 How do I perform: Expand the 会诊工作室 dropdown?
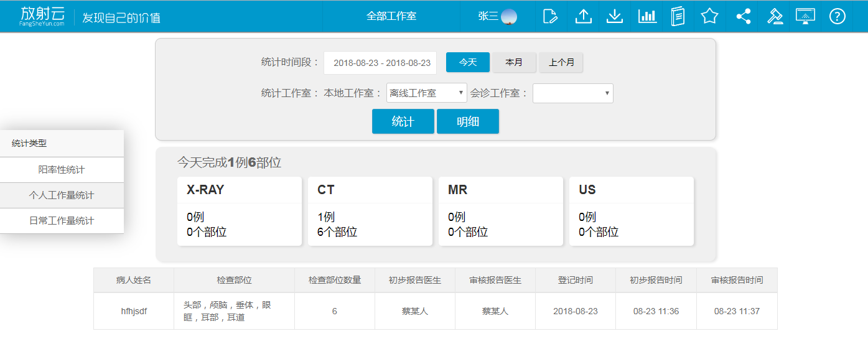(x=572, y=93)
